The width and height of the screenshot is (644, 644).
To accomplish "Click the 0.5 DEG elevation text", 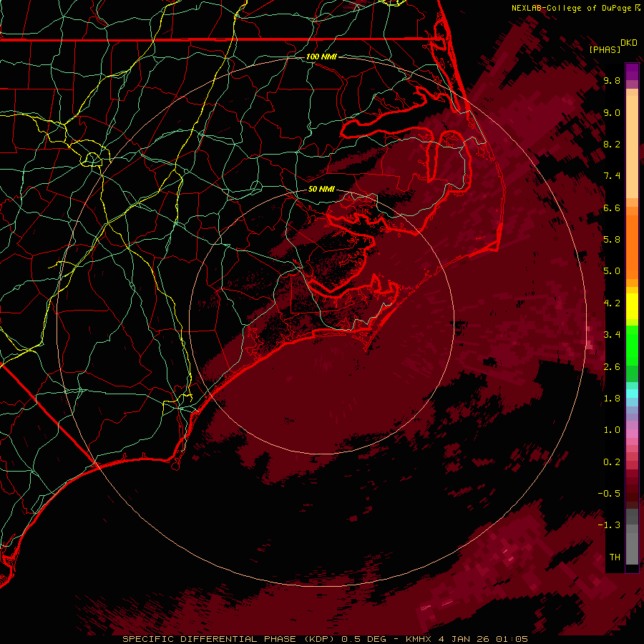I will (x=363, y=639).
